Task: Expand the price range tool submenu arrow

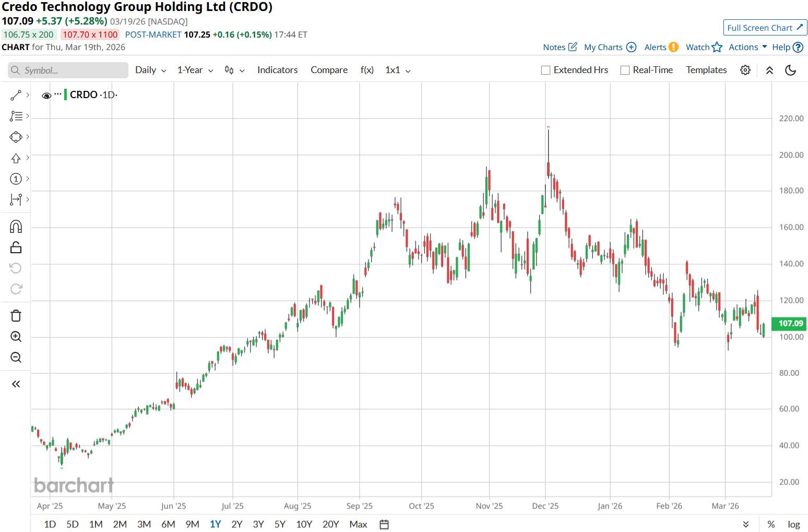Action: [x=28, y=199]
